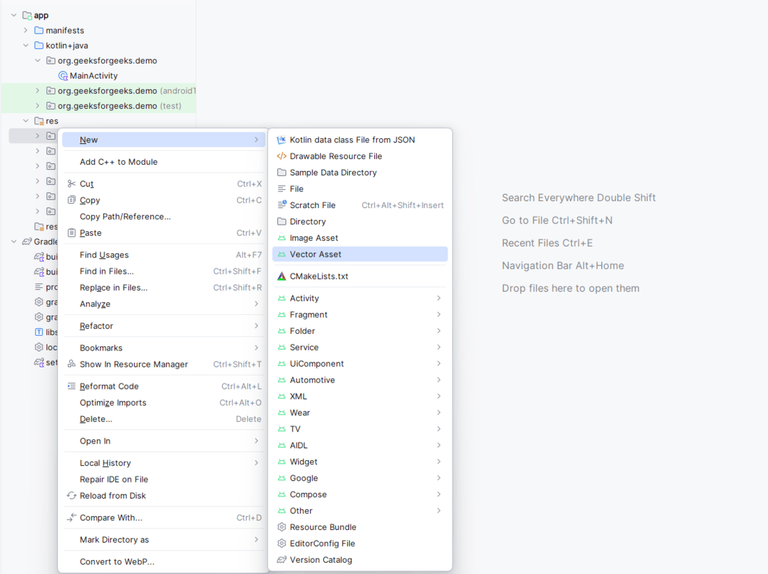768x574 pixels.
Task: Choose Analyze from context menu
Action: pyautogui.click(x=164, y=304)
